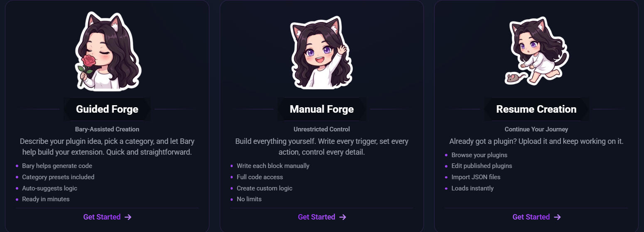Select the Guided Forge heading
The image size is (644, 232).
coord(107,109)
